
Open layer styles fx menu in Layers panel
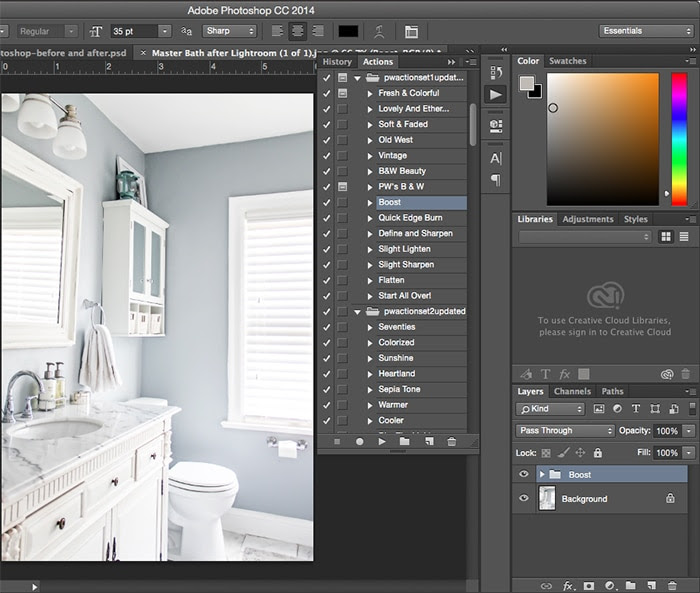[x=567, y=585]
